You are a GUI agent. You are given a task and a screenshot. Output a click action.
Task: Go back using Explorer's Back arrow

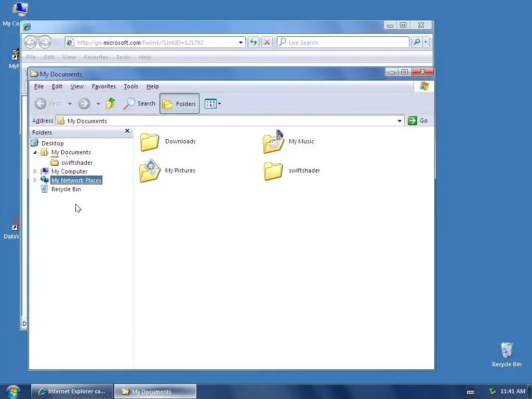pos(41,103)
